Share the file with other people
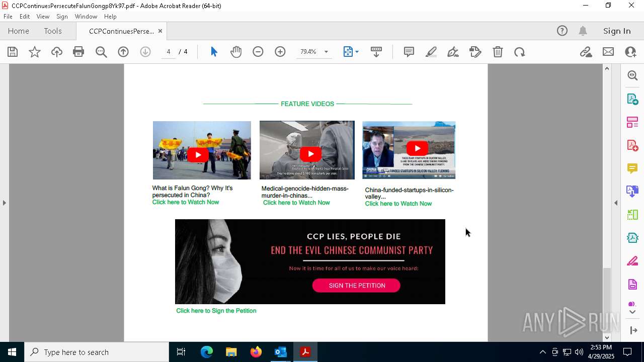The image size is (644, 362). tap(630, 52)
